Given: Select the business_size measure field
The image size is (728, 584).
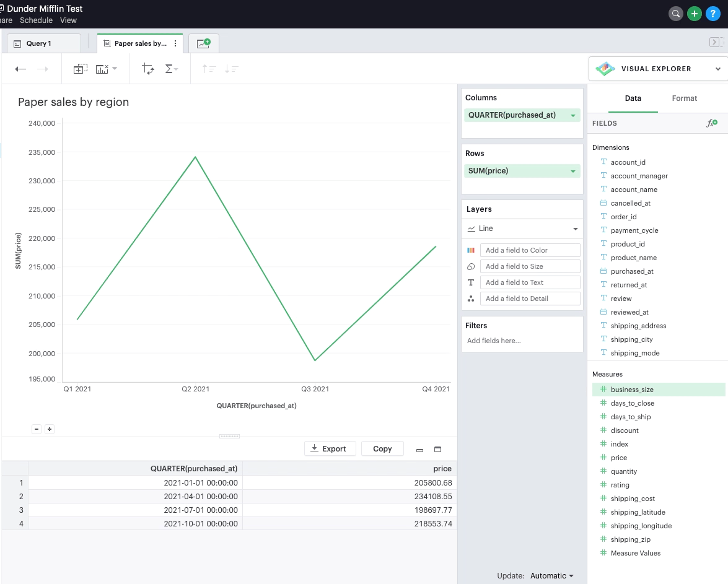Looking at the screenshot, I should pos(632,390).
